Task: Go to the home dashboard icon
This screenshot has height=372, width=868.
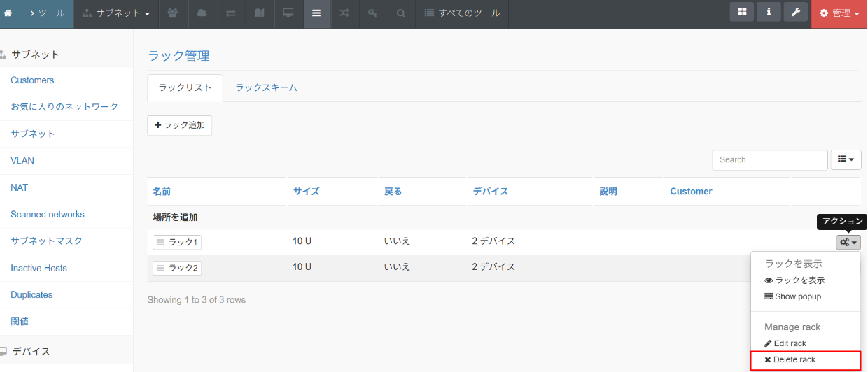Action: click(x=8, y=13)
